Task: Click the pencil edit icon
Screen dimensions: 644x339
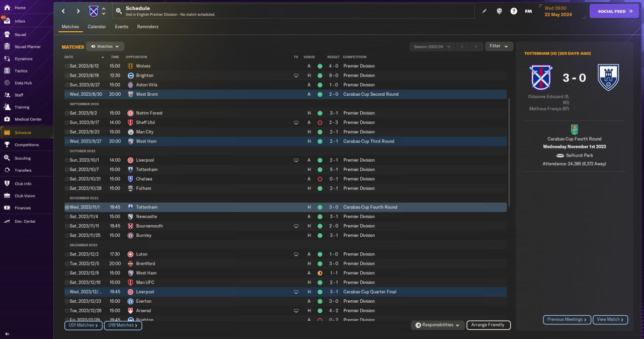Action: tap(485, 11)
